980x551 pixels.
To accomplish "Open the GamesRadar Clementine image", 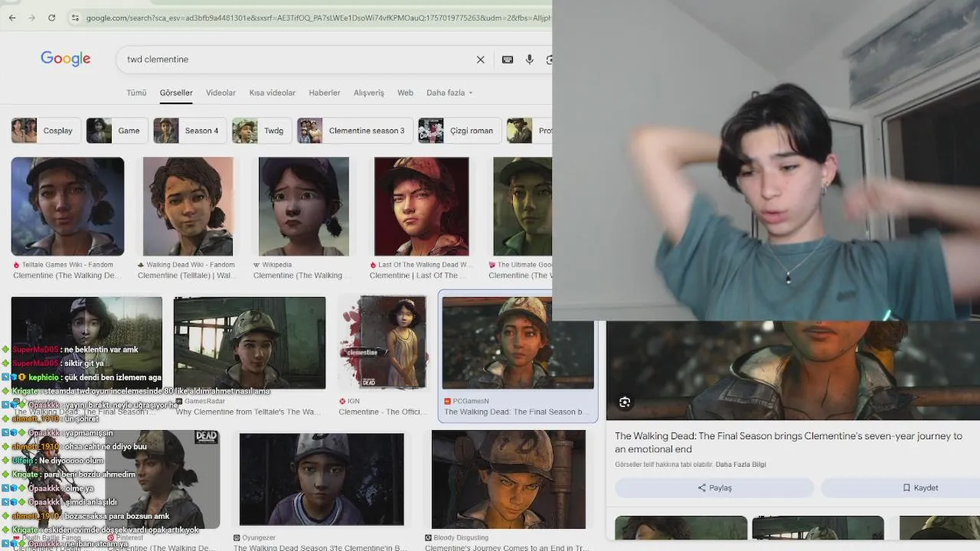I will 250,343.
